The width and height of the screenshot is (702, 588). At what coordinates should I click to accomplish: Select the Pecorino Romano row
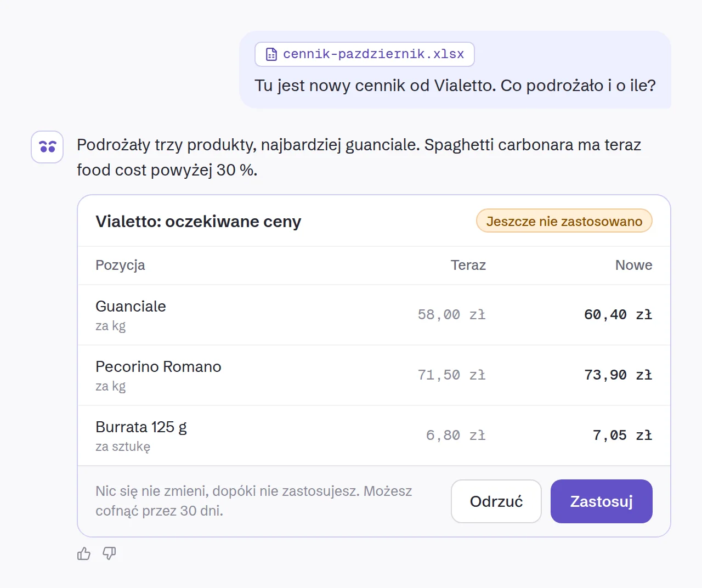click(x=374, y=375)
